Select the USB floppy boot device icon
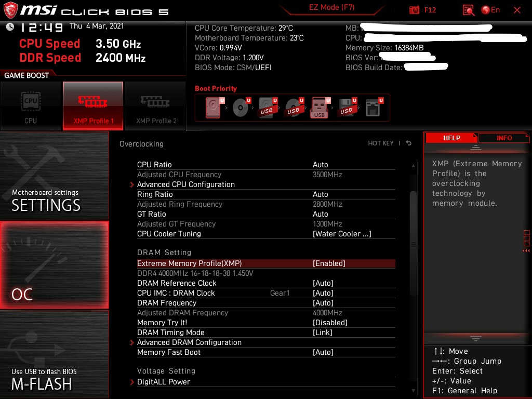Image resolution: width=532 pixels, height=399 pixels. [x=347, y=108]
